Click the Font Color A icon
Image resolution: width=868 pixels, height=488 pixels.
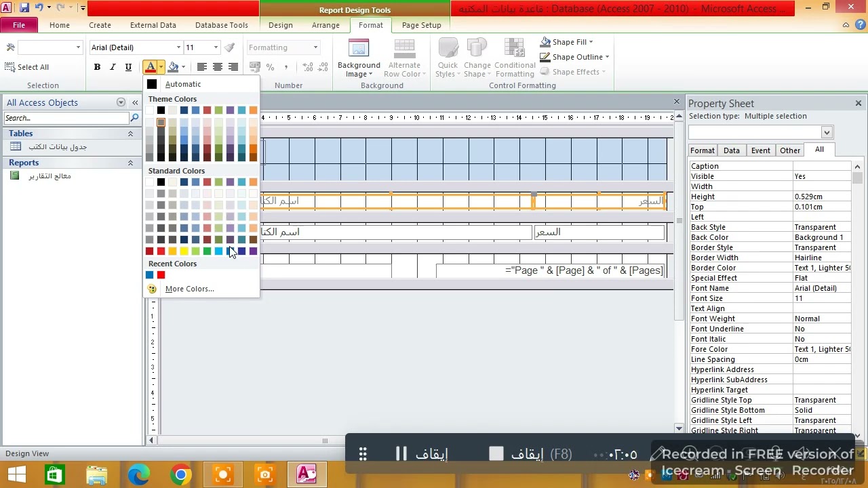tap(150, 67)
